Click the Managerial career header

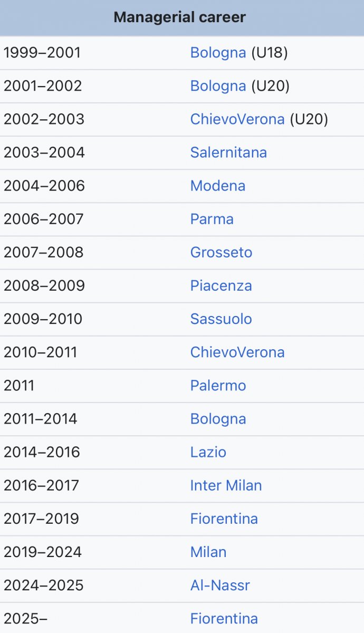point(180,17)
